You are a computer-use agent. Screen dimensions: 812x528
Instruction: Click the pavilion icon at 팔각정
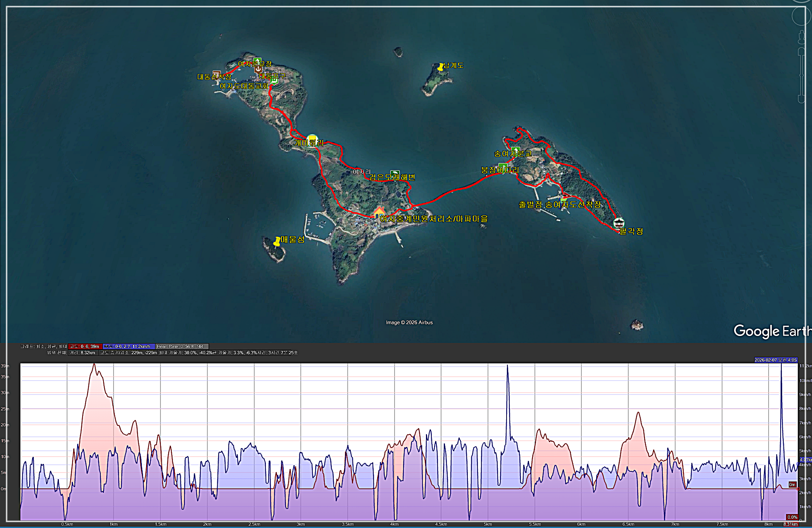pyautogui.click(x=619, y=223)
